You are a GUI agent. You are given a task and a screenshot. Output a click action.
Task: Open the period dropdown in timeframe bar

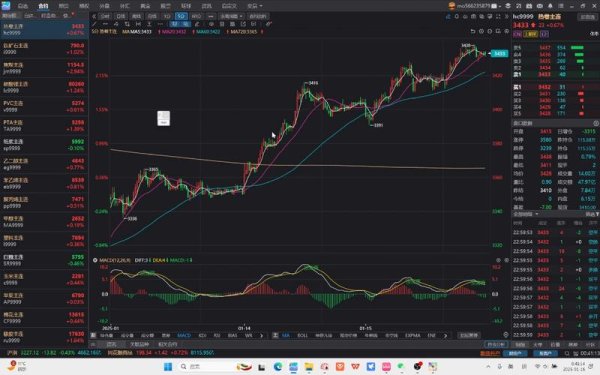coord(231,16)
